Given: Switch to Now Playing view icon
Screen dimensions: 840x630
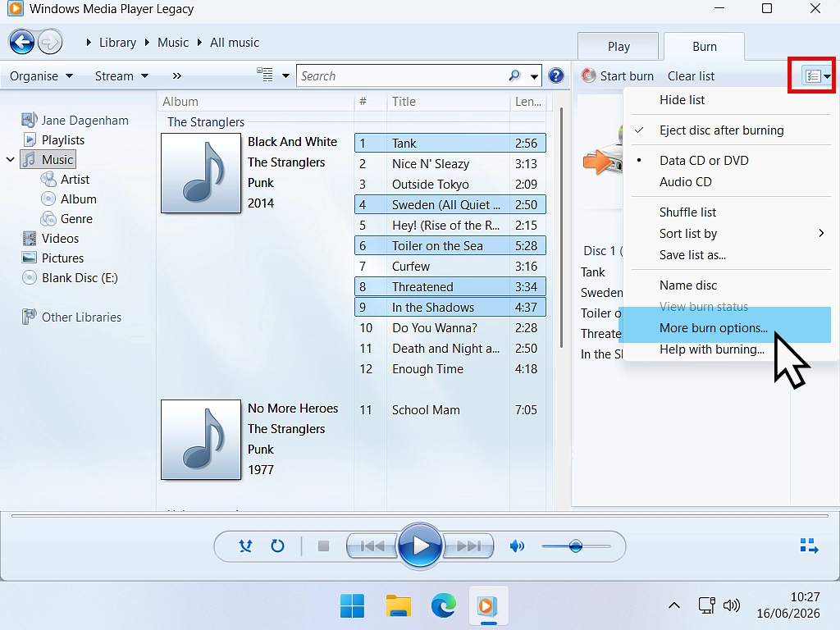Looking at the screenshot, I should [809, 546].
